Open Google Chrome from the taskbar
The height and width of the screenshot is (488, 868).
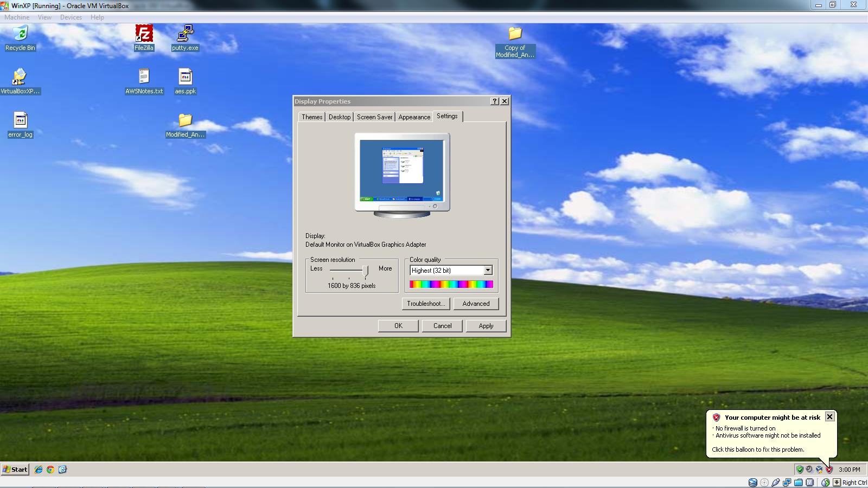50,470
